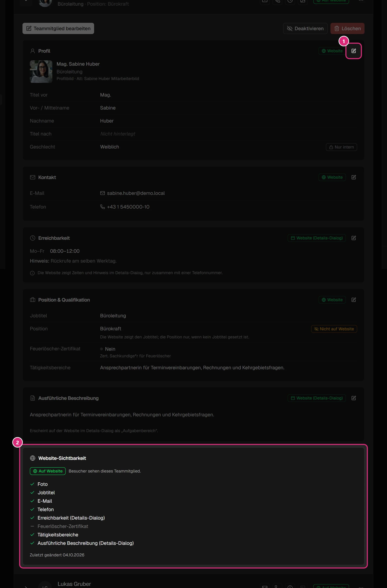
Task: Open Sabine Huber's profile photo
Action: (41, 71)
